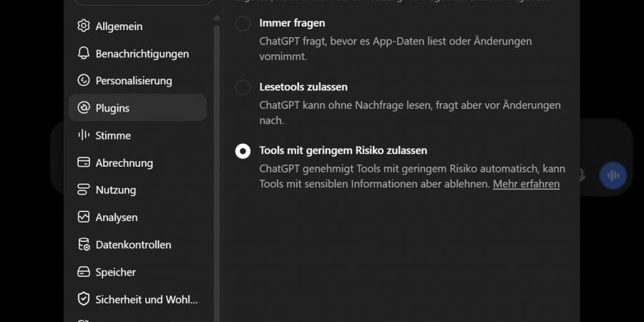
Task: Click the Abrechnung card icon
Action: [84, 162]
